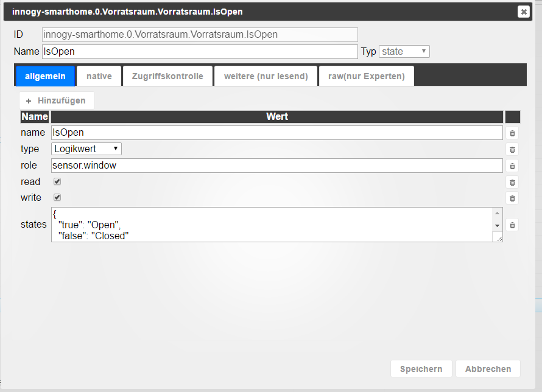Viewport: 542px width, 392px height.
Task: Delete the read attribute row
Action: 512,182
